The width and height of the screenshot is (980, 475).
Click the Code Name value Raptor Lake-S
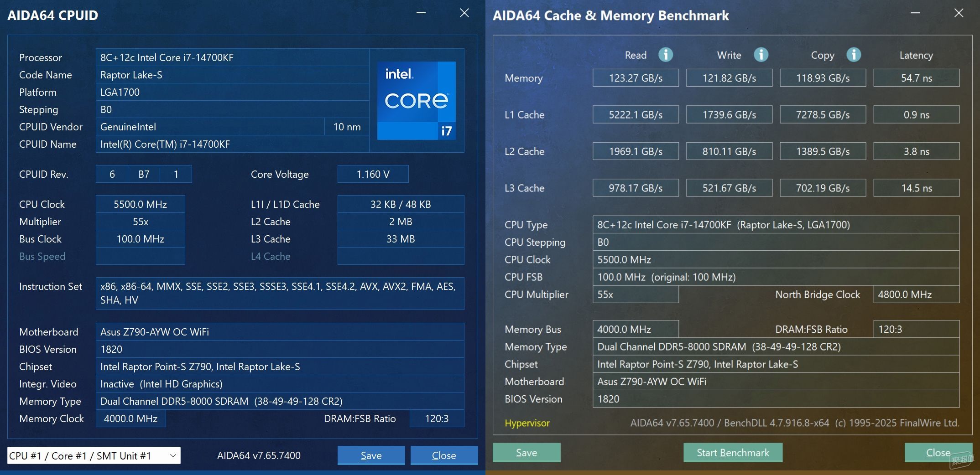[x=232, y=75]
